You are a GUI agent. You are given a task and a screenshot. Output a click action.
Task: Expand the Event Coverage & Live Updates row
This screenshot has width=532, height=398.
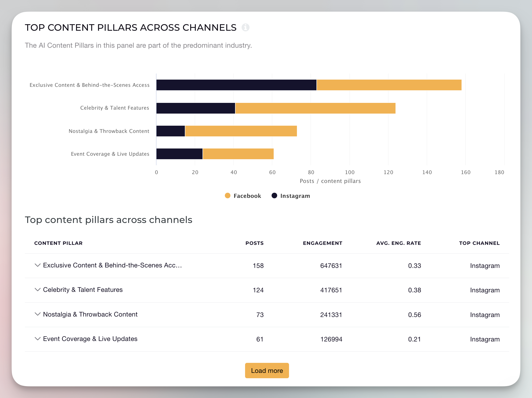pyautogui.click(x=37, y=338)
